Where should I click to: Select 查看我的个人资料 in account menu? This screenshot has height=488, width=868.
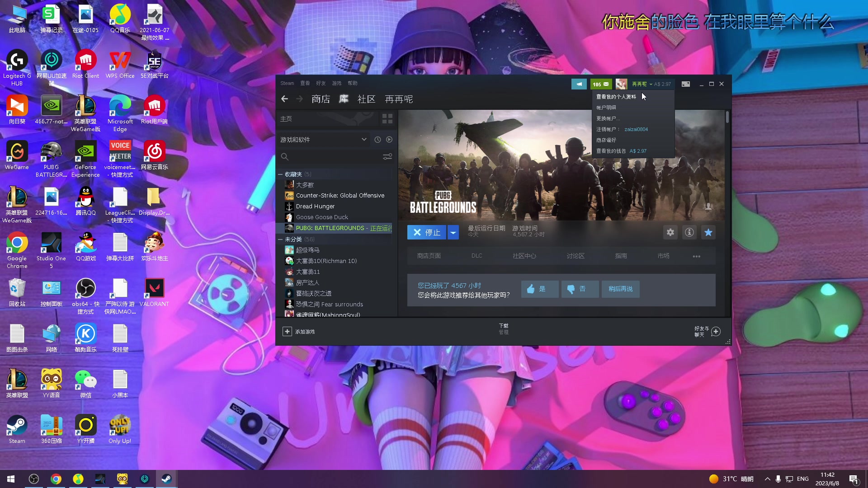pyautogui.click(x=616, y=97)
